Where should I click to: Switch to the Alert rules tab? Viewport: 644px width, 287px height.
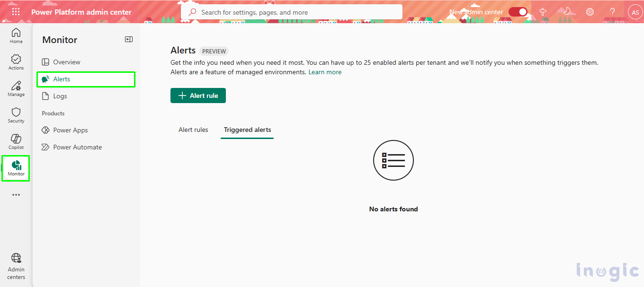(x=193, y=130)
